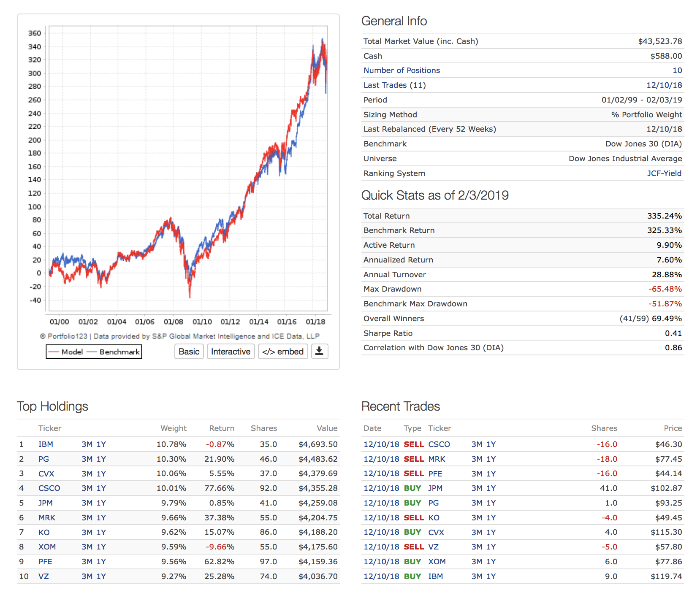Click the embed chart button
The width and height of the screenshot is (700, 590).
point(283,352)
